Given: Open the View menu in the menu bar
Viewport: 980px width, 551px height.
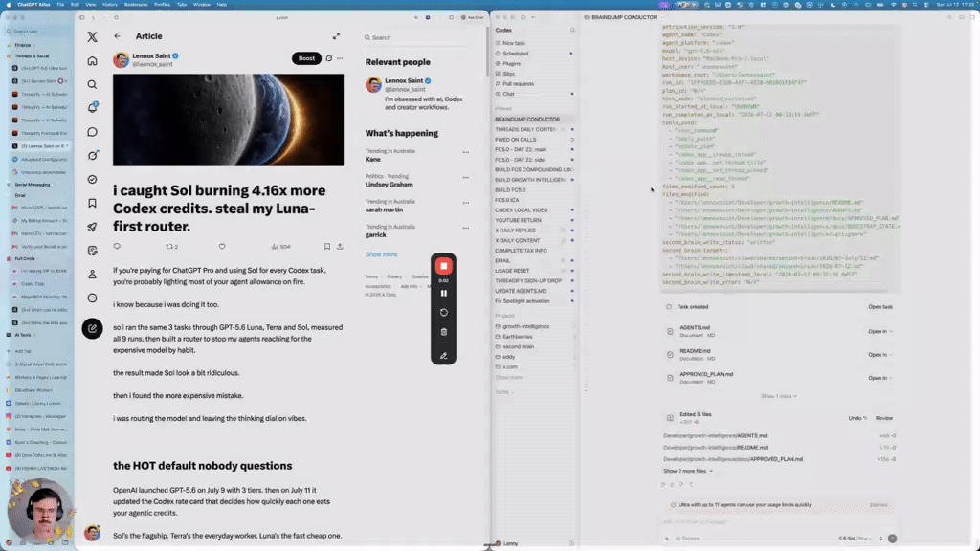Looking at the screenshot, I should tap(91, 5).
